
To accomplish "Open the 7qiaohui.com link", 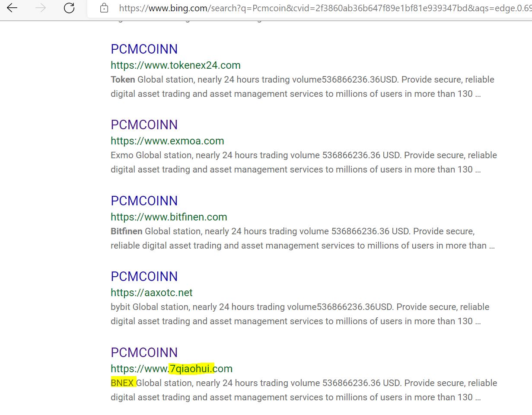I will 171,369.
